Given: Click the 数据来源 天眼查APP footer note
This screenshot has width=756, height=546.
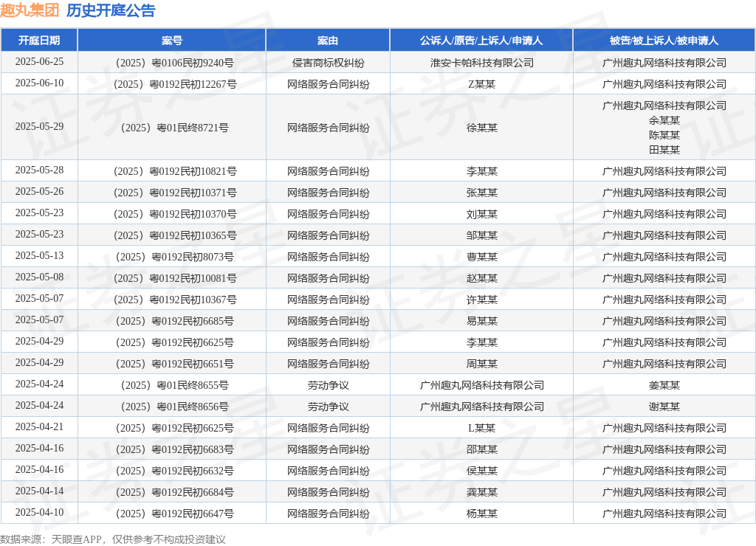Looking at the screenshot, I should (113, 539).
